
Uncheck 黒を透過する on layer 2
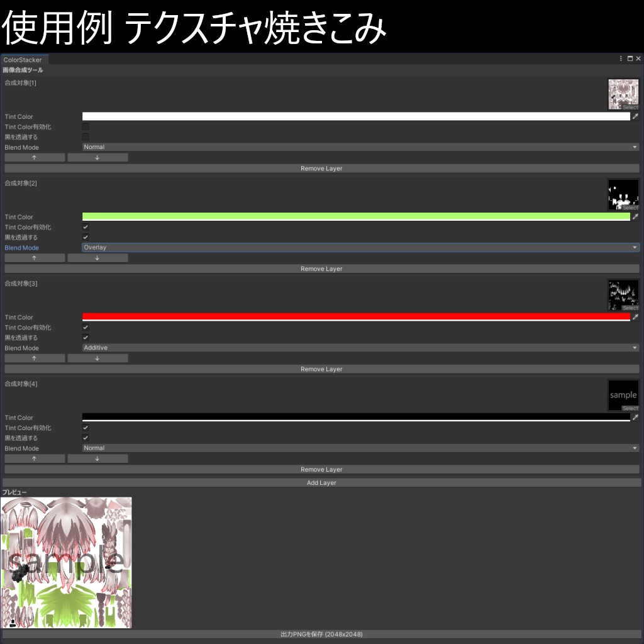(x=85, y=237)
